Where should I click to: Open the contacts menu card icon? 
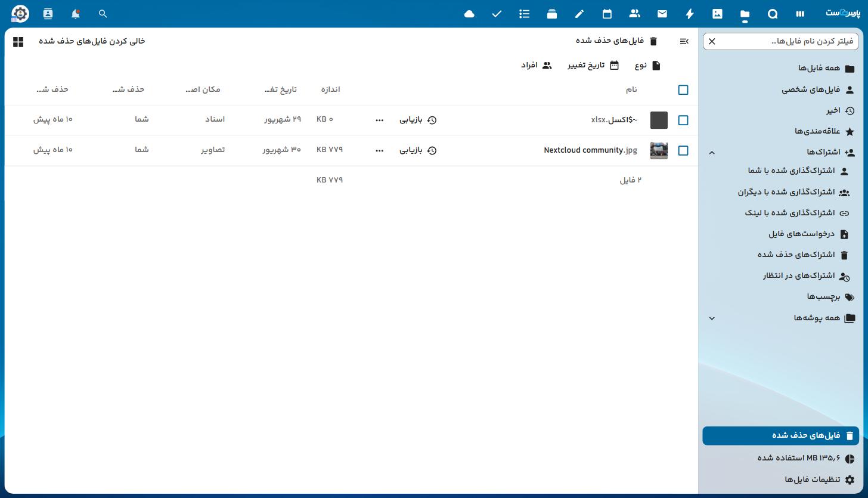[x=48, y=14]
